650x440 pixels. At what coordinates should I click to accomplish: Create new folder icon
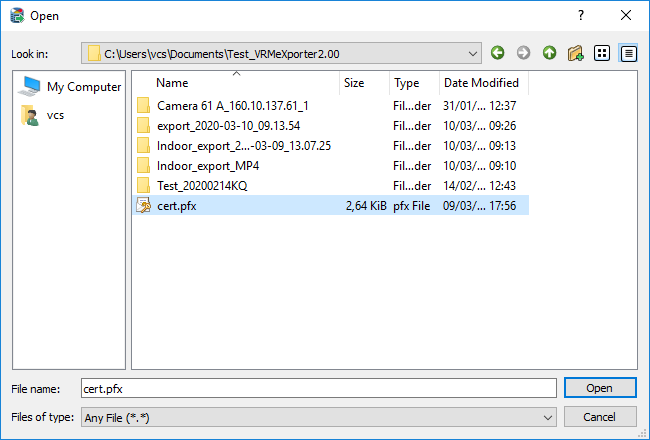pos(575,53)
